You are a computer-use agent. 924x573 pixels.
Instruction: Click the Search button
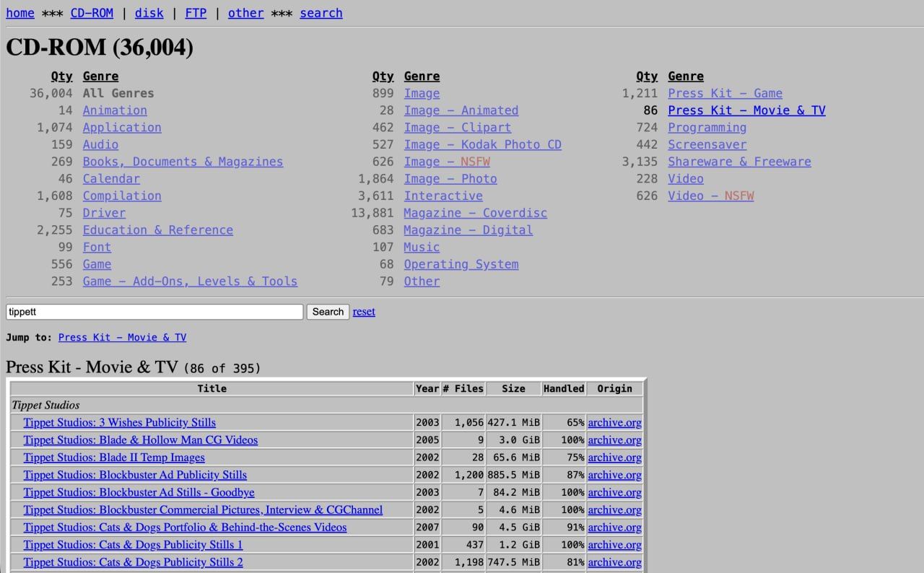pos(328,312)
